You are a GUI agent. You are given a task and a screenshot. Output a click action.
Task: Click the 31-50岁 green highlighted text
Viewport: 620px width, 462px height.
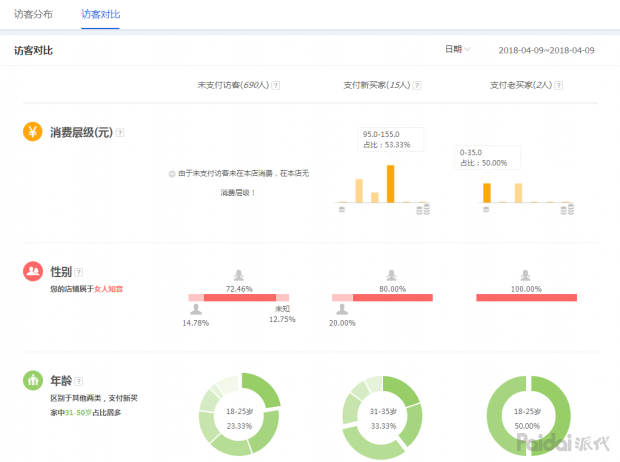pyautogui.click(x=78, y=412)
